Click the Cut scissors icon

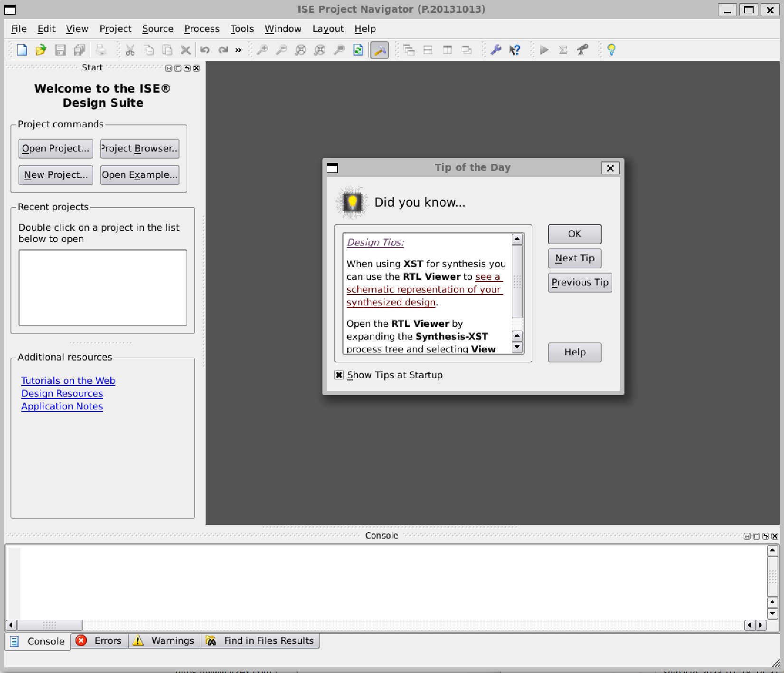[x=130, y=50]
